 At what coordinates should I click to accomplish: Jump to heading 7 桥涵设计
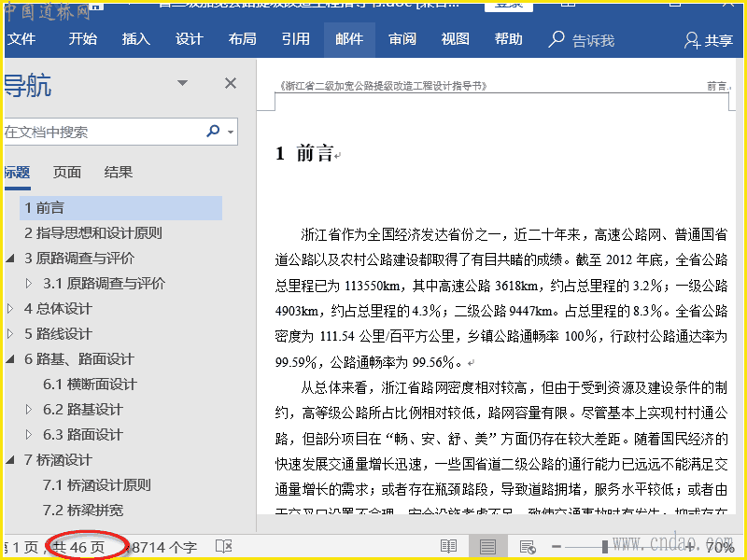(x=58, y=460)
